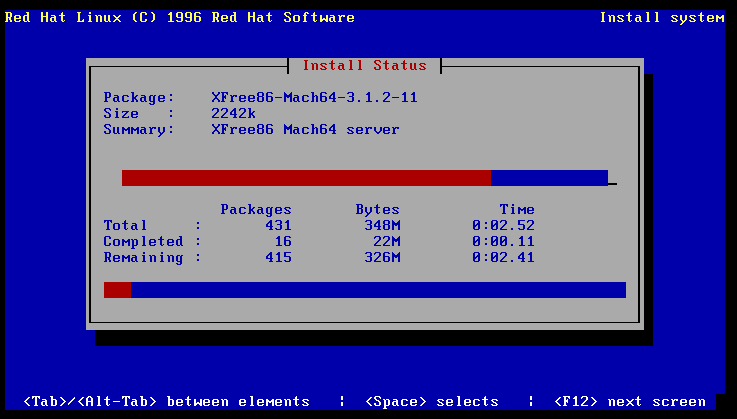This screenshot has width=737, height=419.
Task: Click the remaining time value 0:02.41
Action: point(503,258)
